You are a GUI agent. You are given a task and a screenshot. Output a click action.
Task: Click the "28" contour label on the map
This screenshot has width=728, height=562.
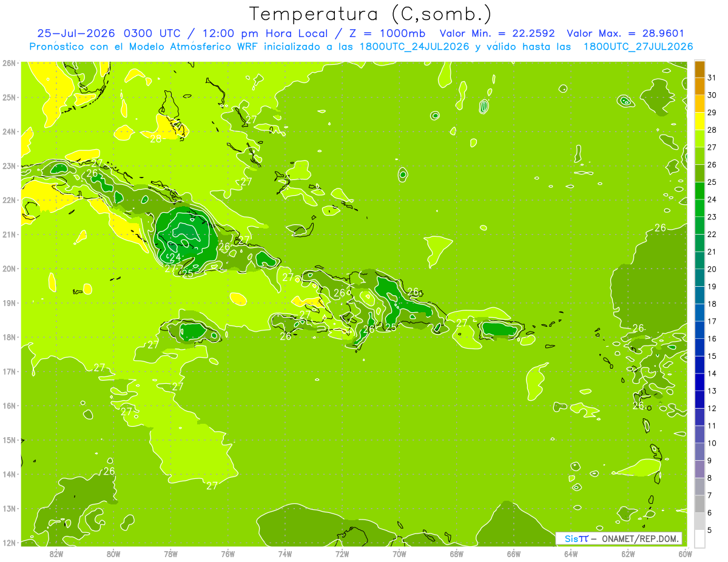156,139
